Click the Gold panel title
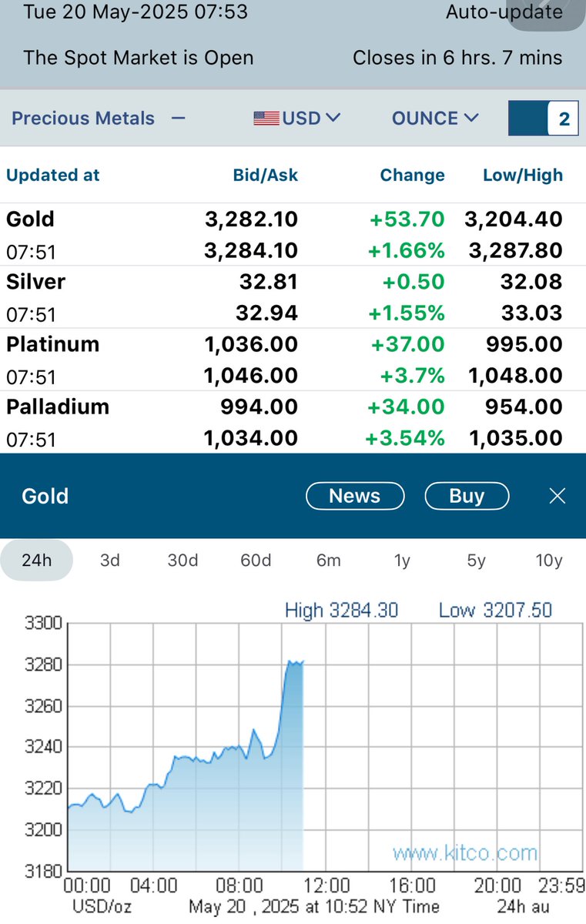The image size is (586, 924). pos(45,496)
